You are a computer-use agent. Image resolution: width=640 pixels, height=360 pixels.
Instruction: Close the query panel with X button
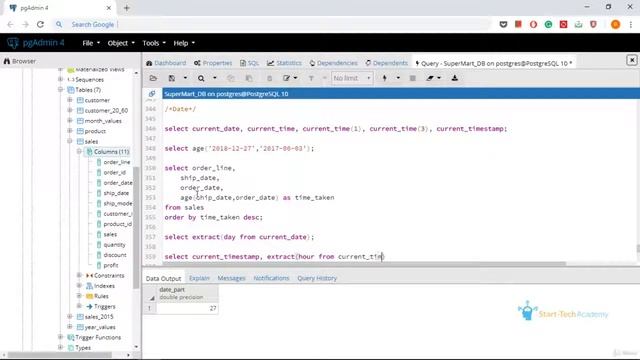pos(631,60)
